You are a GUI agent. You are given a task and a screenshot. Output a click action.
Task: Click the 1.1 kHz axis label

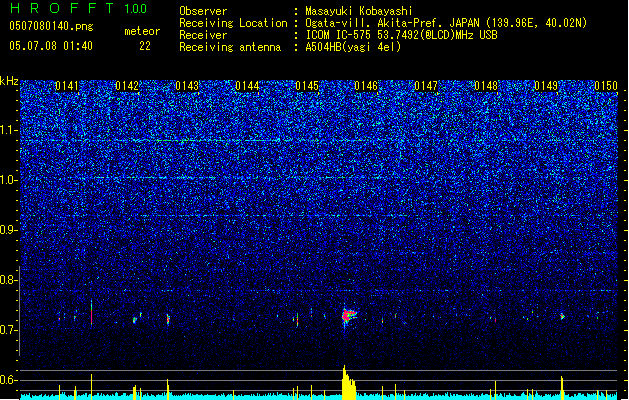pyautogui.click(x=9, y=130)
